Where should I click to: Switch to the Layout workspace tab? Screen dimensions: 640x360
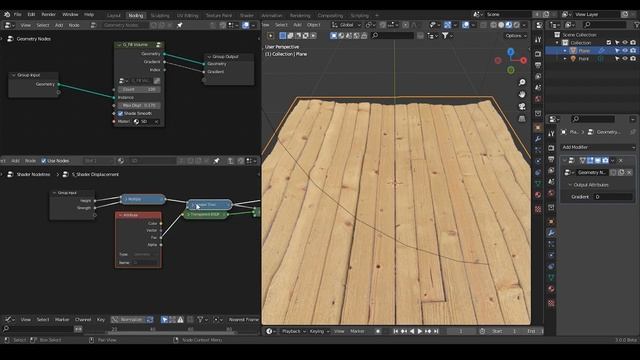coord(114,15)
